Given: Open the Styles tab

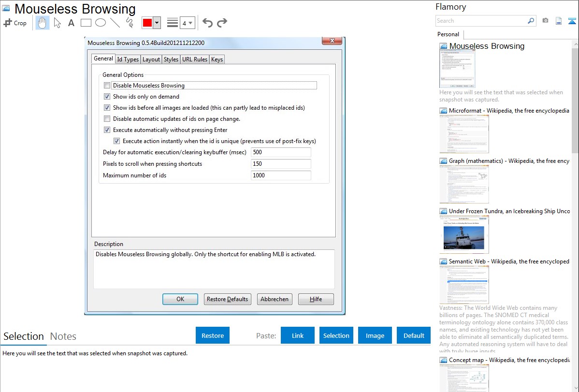Looking at the screenshot, I should click(x=171, y=59).
